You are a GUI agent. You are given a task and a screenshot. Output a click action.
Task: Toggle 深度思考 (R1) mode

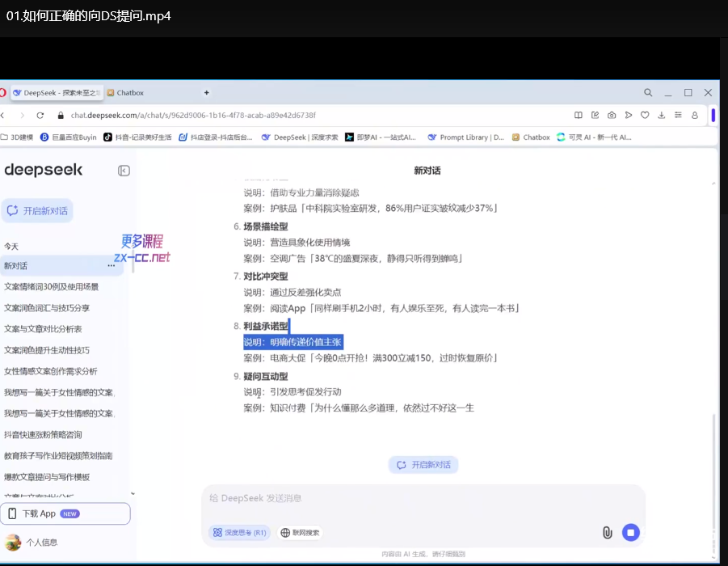point(240,533)
